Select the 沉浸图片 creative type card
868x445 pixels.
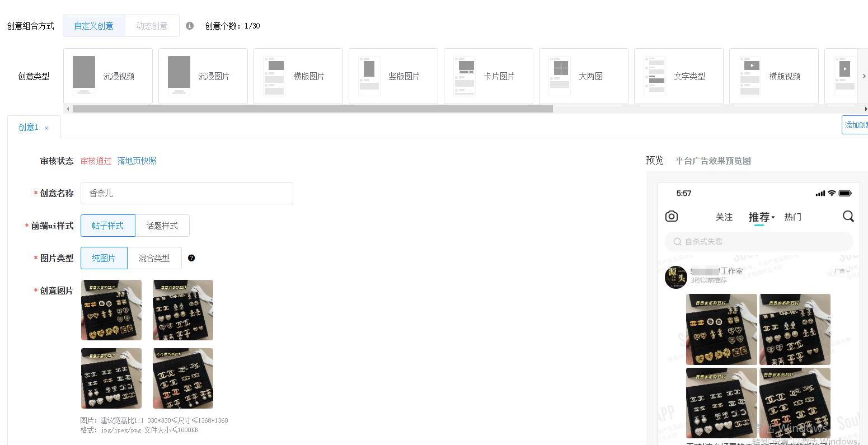203,76
